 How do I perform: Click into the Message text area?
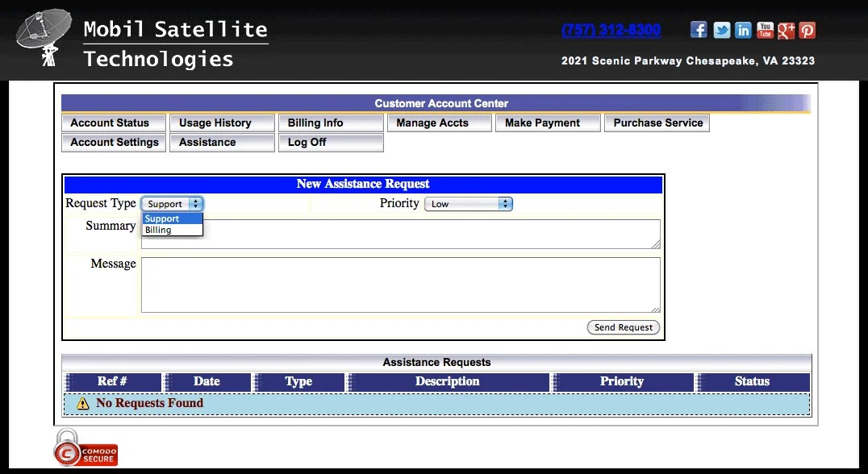(x=401, y=285)
